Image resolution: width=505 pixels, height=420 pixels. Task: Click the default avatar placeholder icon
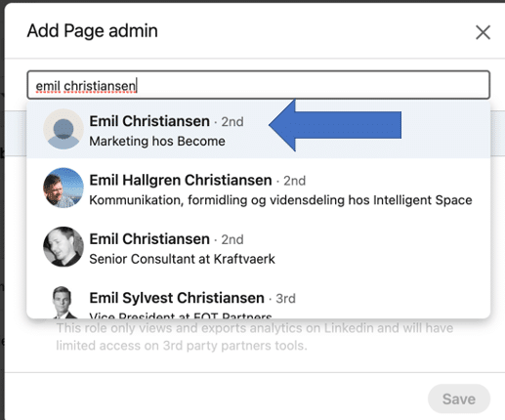pos(63,129)
